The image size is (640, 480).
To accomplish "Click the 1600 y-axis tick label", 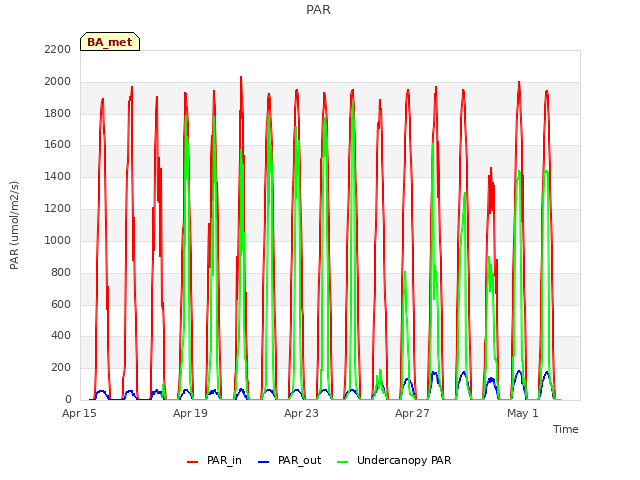I will point(58,144).
